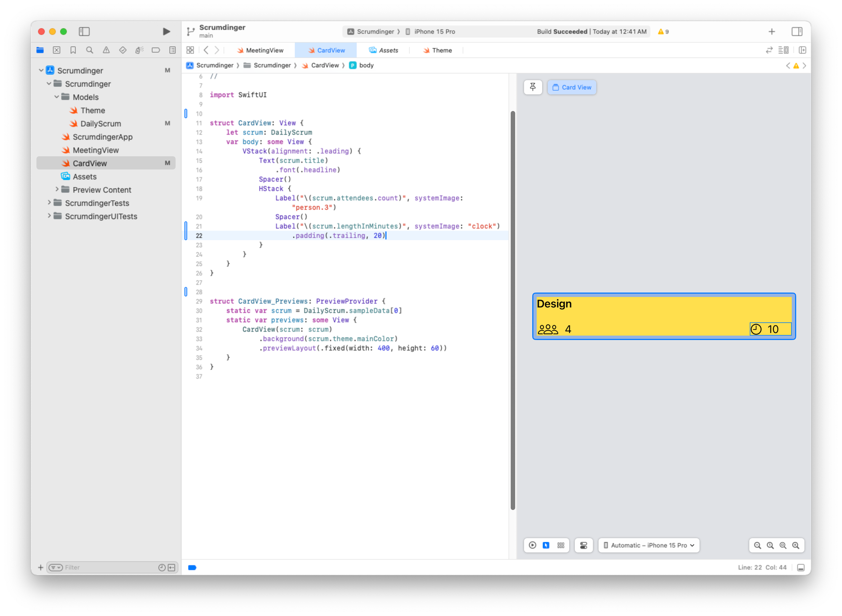Collapse the Models folder
This screenshot has width=842, height=616.
pos(57,97)
